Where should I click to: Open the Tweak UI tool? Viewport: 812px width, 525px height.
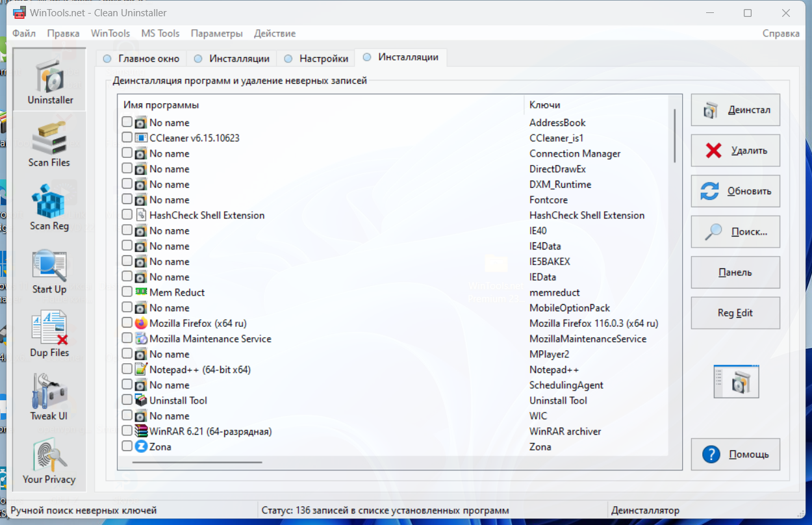pyautogui.click(x=49, y=398)
